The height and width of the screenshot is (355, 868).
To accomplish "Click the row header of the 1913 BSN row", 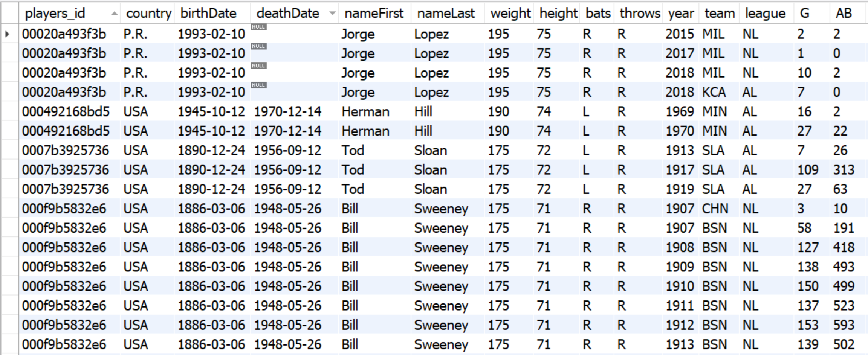I will [9, 345].
